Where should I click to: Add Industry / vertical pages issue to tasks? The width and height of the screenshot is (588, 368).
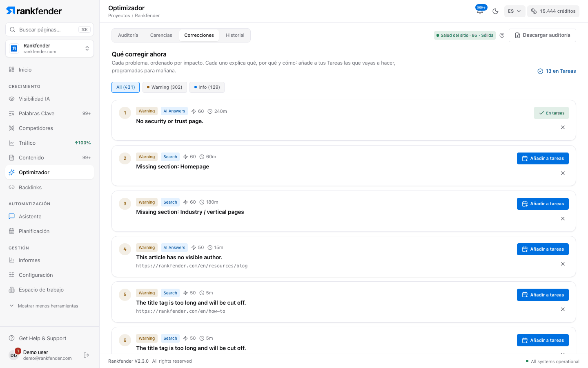point(543,204)
